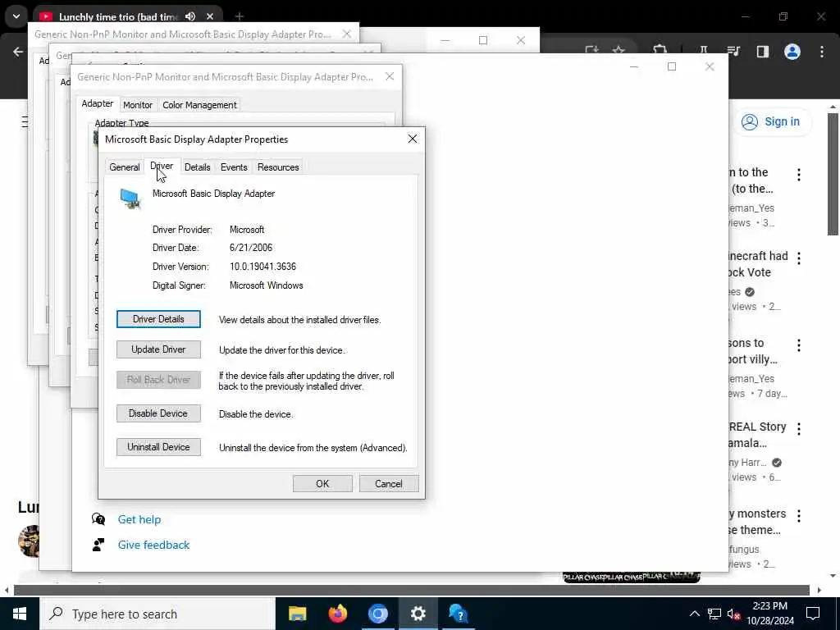Image resolution: width=840 pixels, height=630 pixels.
Task: Select the Monitor tab in the Generic Non-PnP window
Action: [x=138, y=105]
